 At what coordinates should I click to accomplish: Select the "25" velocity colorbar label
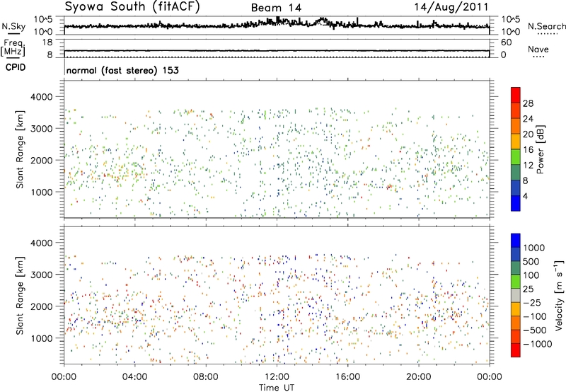529,289
